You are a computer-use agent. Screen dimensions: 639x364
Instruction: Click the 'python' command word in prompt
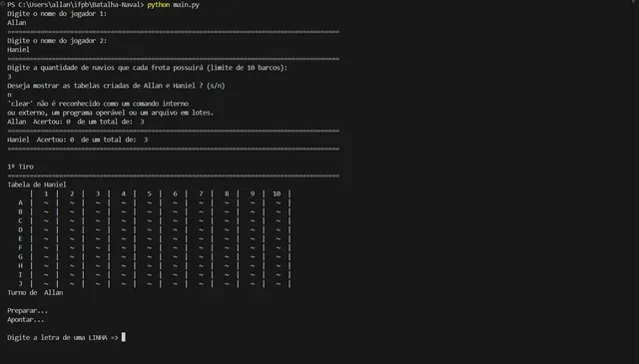point(159,4)
